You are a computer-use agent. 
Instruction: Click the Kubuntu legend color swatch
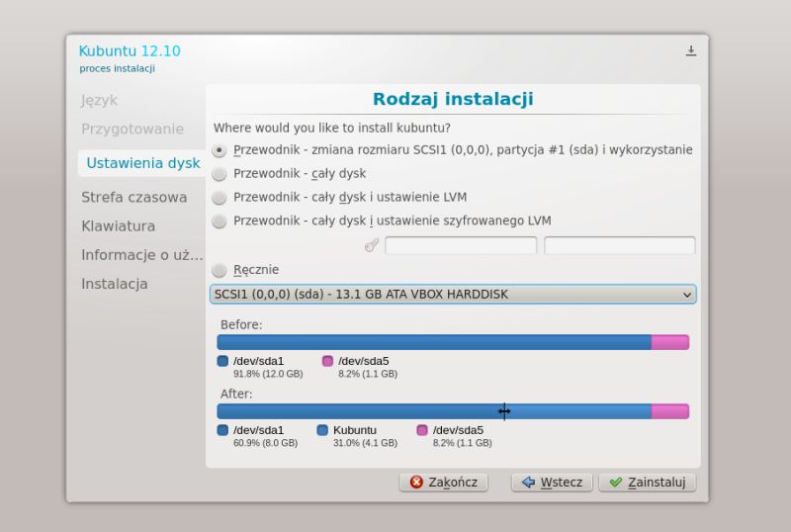pyautogui.click(x=322, y=430)
